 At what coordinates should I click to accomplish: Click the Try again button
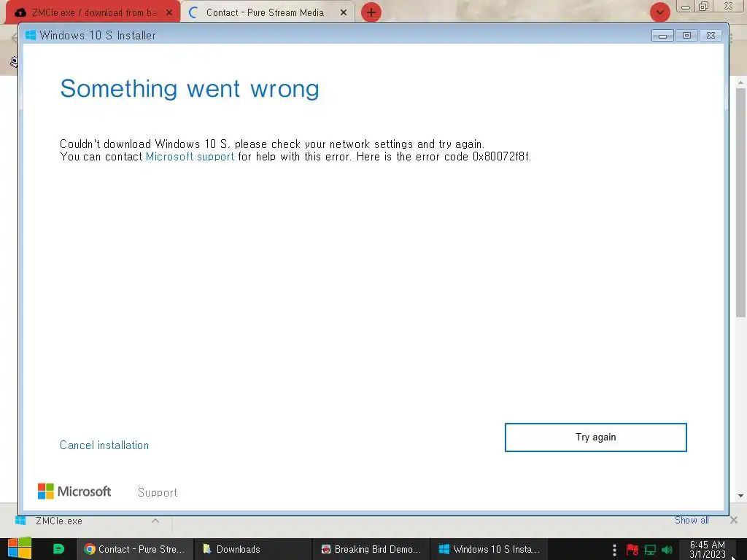[x=595, y=437]
